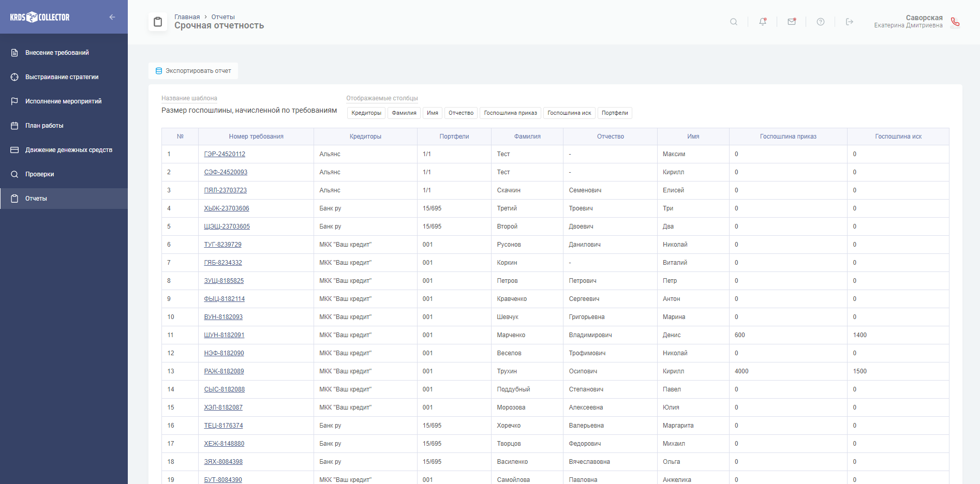The image size is (980, 484).
Task: Toggle the Имя column tag
Action: tap(433, 113)
